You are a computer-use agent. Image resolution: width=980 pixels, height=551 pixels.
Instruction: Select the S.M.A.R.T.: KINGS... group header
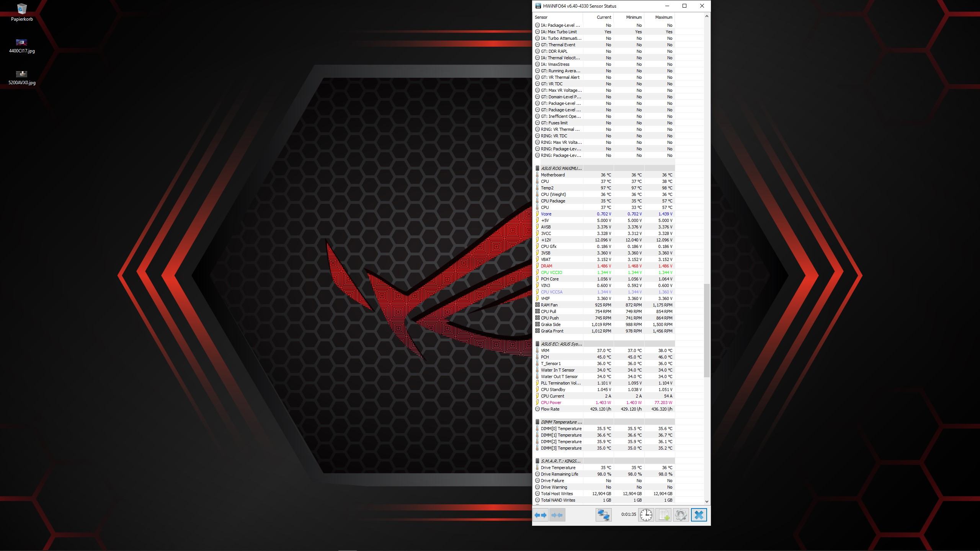click(561, 461)
